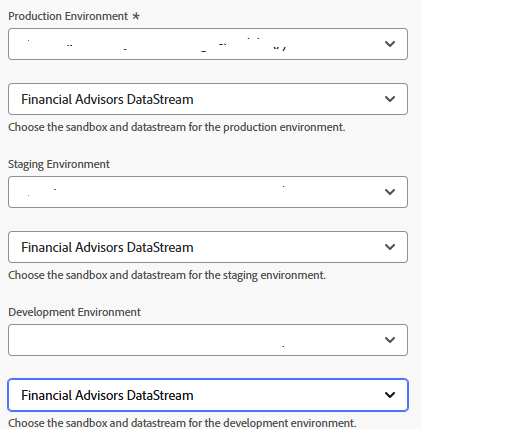
Task: Open the Development Environment datastream dropdown
Action: coord(208,395)
